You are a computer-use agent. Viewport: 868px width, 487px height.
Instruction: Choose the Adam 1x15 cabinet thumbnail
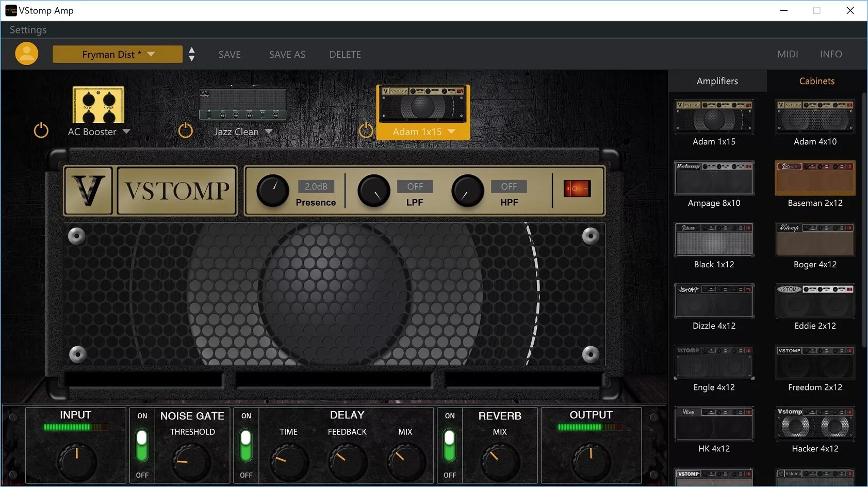pos(714,117)
